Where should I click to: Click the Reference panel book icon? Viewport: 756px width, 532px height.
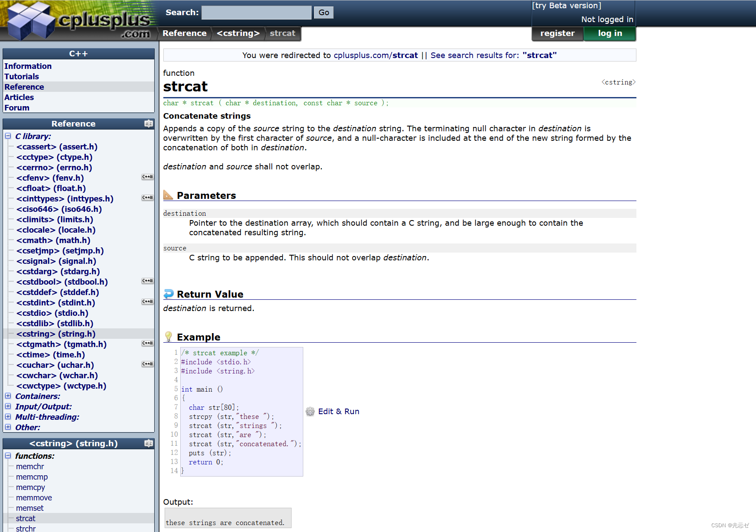click(149, 124)
